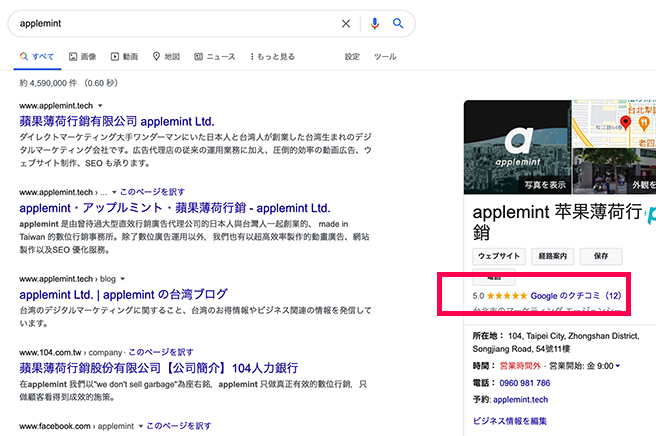This screenshot has height=436, width=656.
Task: Switch to the 画像 tab
Action: [x=83, y=56]
